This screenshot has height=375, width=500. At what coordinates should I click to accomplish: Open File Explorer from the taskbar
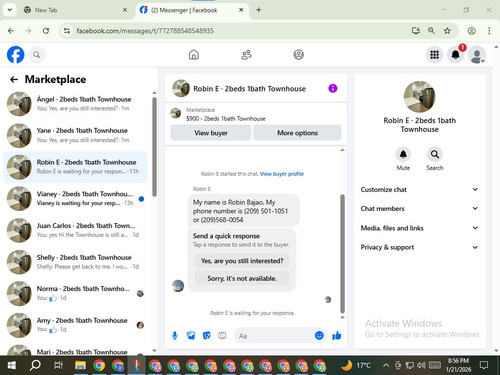pyautogui.click(x=80, y=365)
